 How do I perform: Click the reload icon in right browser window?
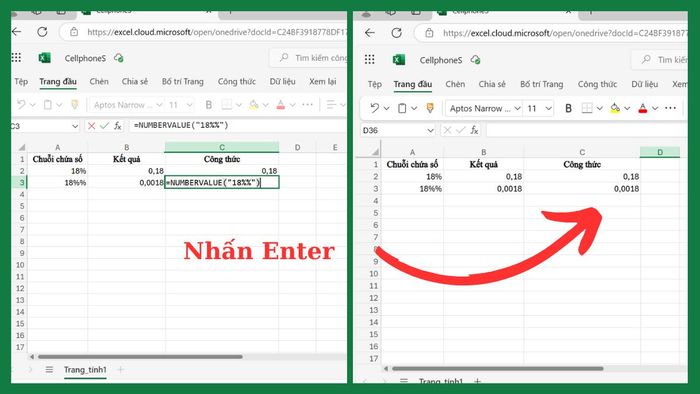pos(396,33)
